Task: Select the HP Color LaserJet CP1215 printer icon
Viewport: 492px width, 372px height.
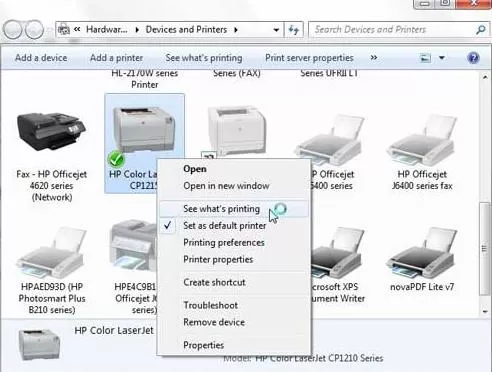Action: tap(144, 130)
